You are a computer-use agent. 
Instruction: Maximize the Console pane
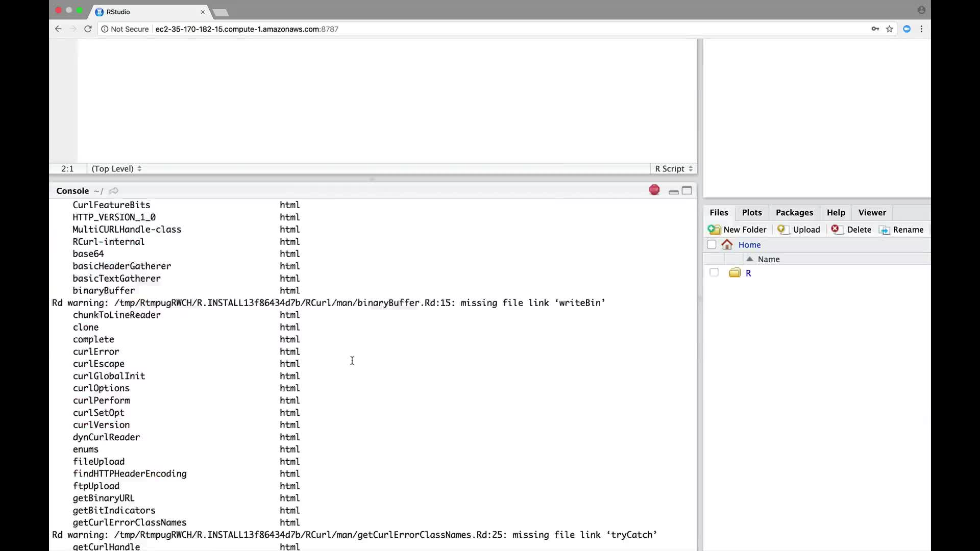coord(687,190)
